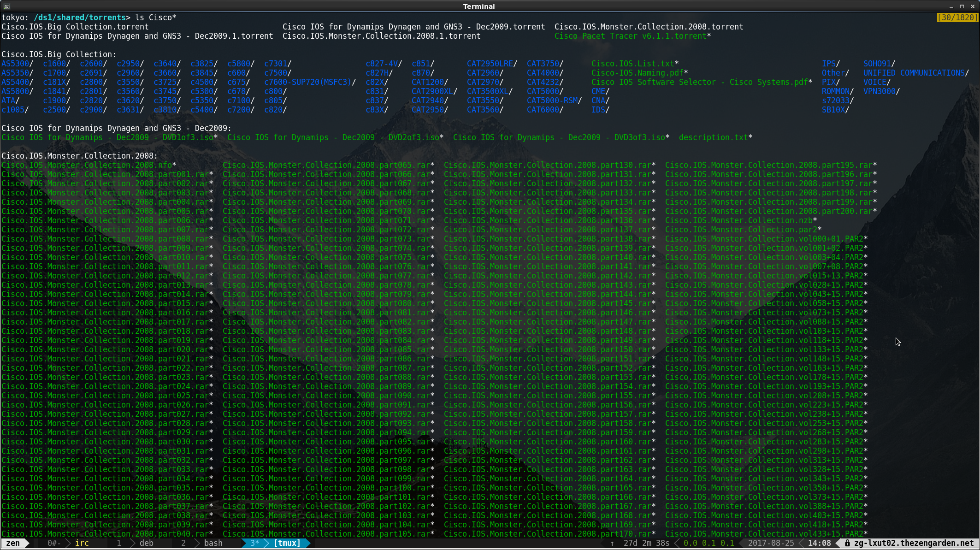Click the s72033 directory entry
The height and width of the screenshot is (550, 980).
[x=836, y=101]
